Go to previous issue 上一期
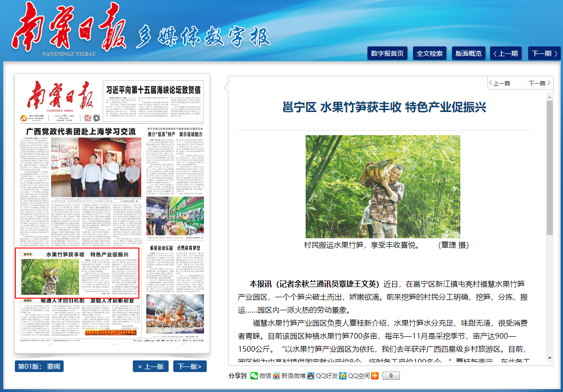The image size is (563, 392). 506,53
